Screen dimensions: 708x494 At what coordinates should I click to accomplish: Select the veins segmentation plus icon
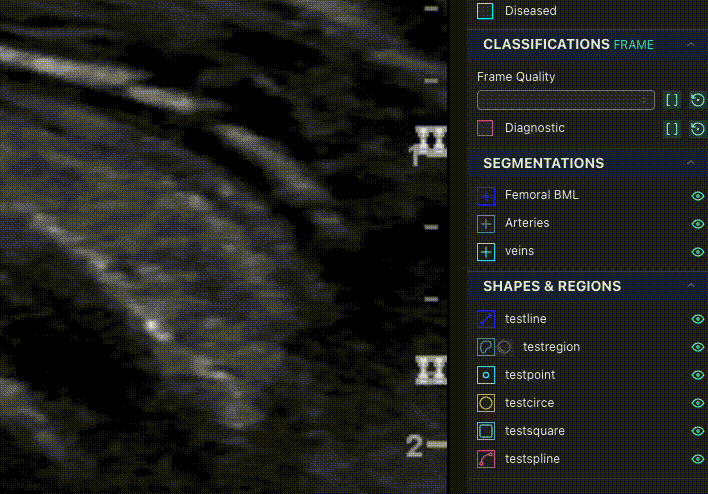click(486, 252)
